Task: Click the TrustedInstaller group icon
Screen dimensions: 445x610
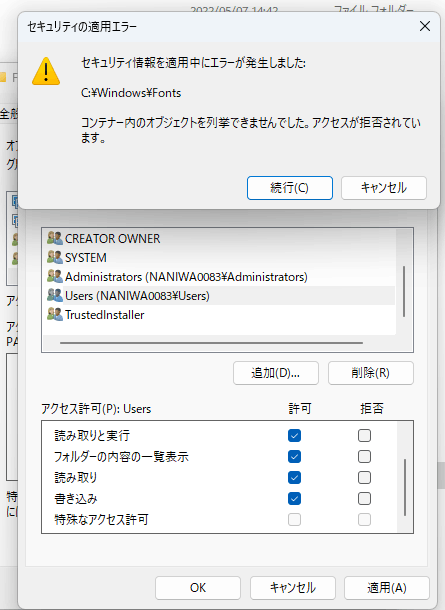Action: (x=54, y=314)
